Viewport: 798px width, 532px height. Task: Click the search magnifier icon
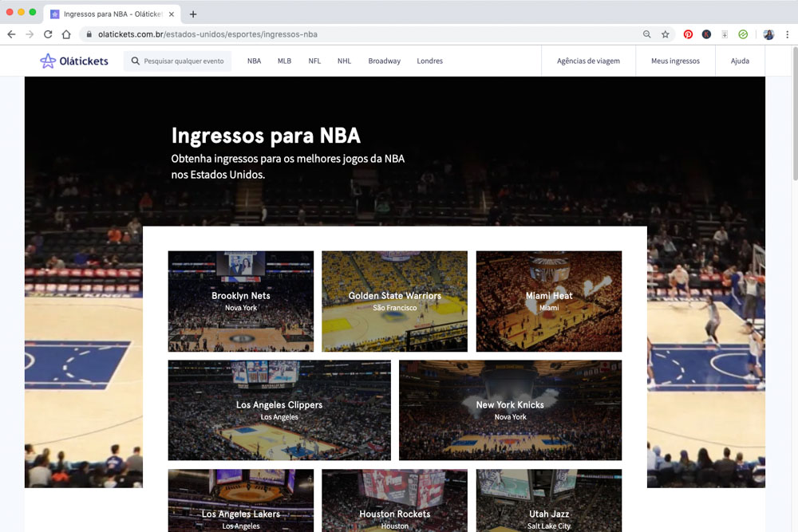[136, 61]
